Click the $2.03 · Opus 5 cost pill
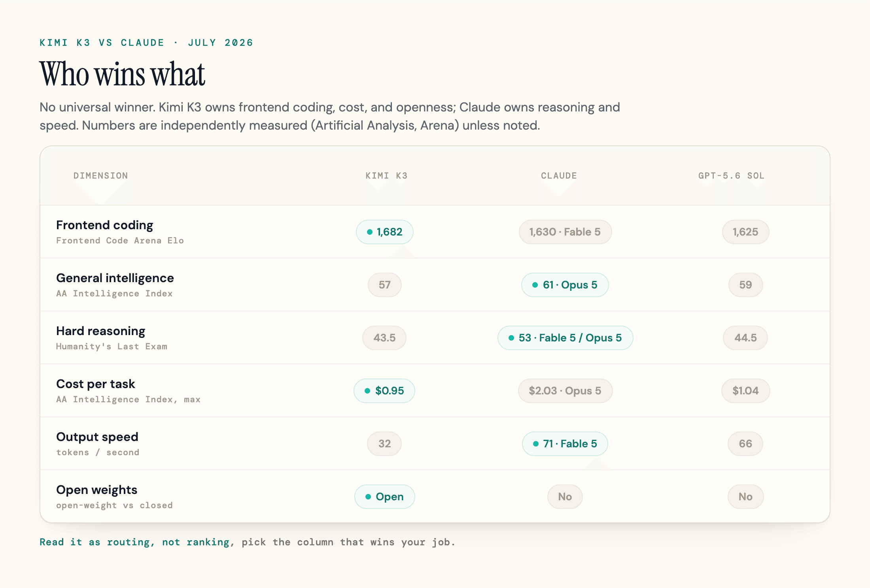The width and height of the screenshot is (870, 588). coord(565,391)
